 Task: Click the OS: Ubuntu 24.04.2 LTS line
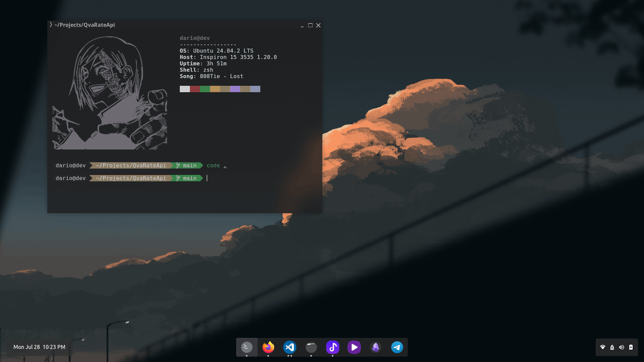[x=216, y=51]
